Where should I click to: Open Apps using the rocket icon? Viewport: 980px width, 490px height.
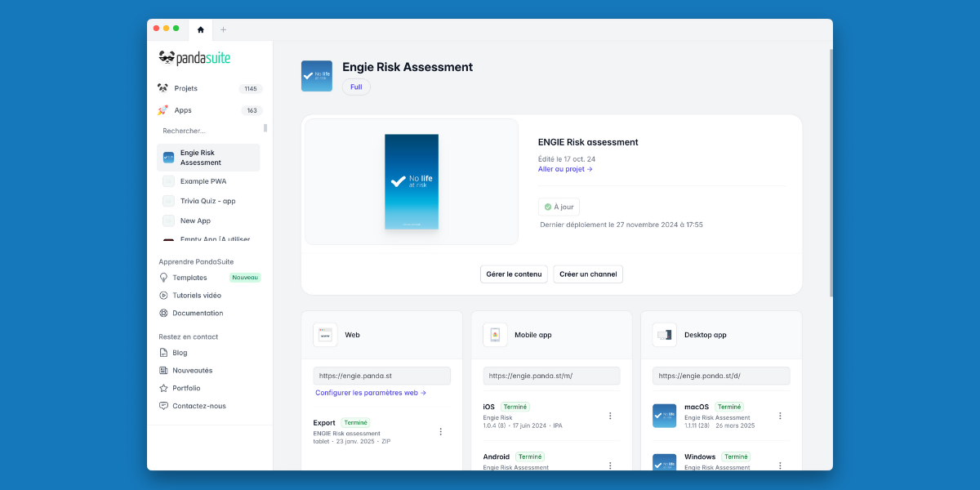click(x=163, y=109)
